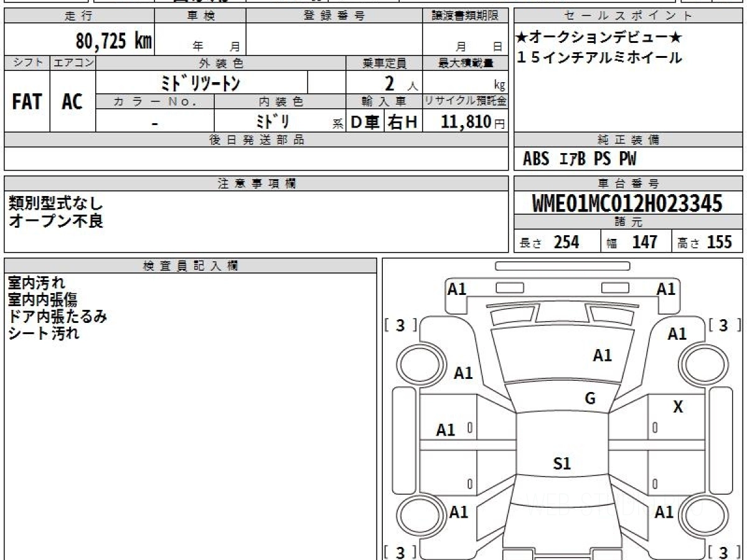Select the 注意事項欄 header
Screen dimensions: 747x560
(x=256, y=184)
